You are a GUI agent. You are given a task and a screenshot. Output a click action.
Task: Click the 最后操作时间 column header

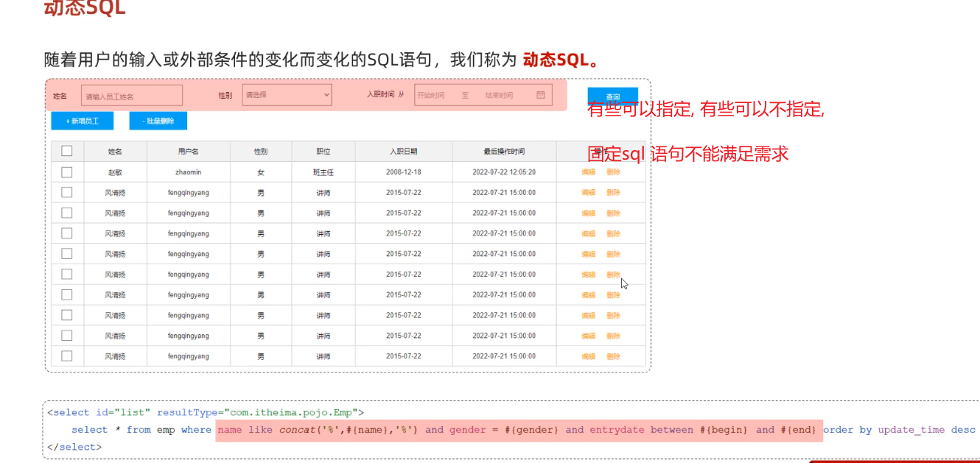click(504, 152)
